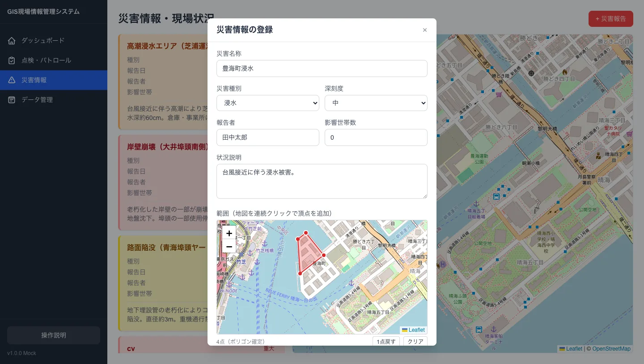Click the 影響世帯数 number field

(x=376, y=137)
